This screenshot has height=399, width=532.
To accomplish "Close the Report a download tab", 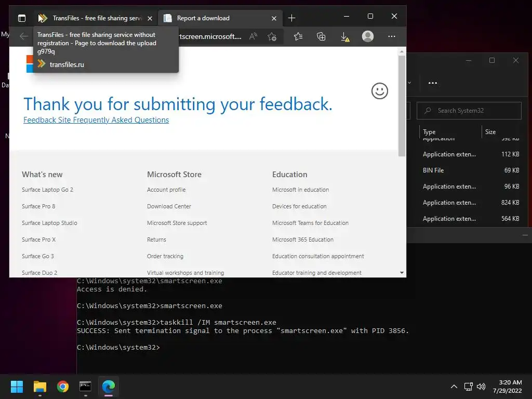I will coord(274,18).
